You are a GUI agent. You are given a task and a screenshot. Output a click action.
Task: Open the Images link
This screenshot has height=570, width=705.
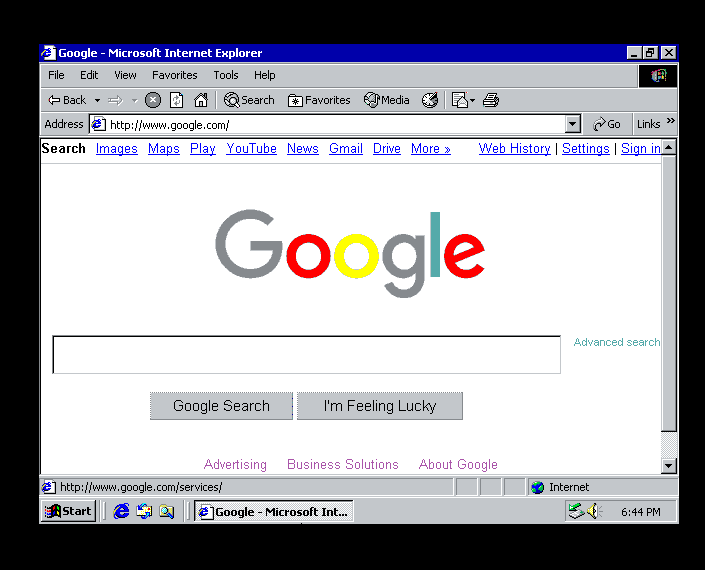116,148
